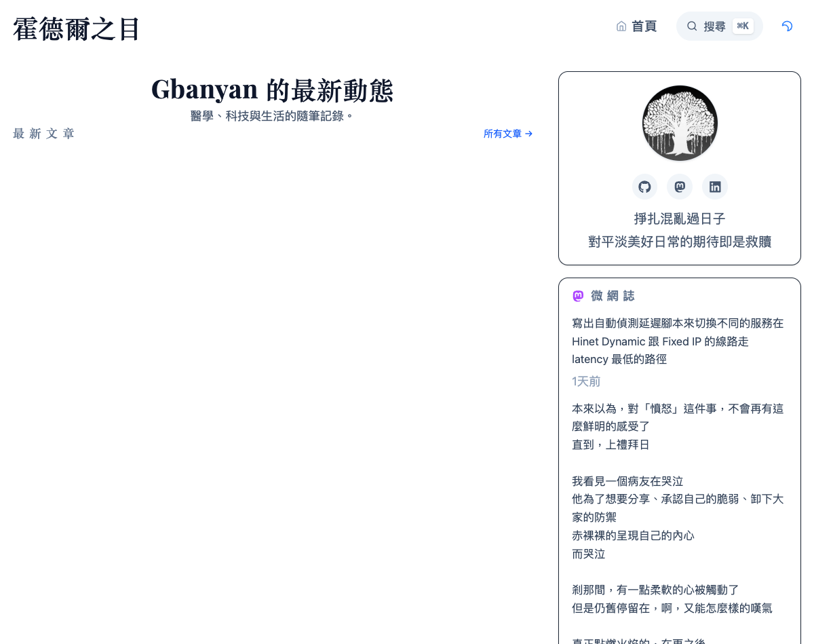Viewport: 814px width, 644px height.
Task: Click the 最新文章 section label
Action: pos(43,134)
